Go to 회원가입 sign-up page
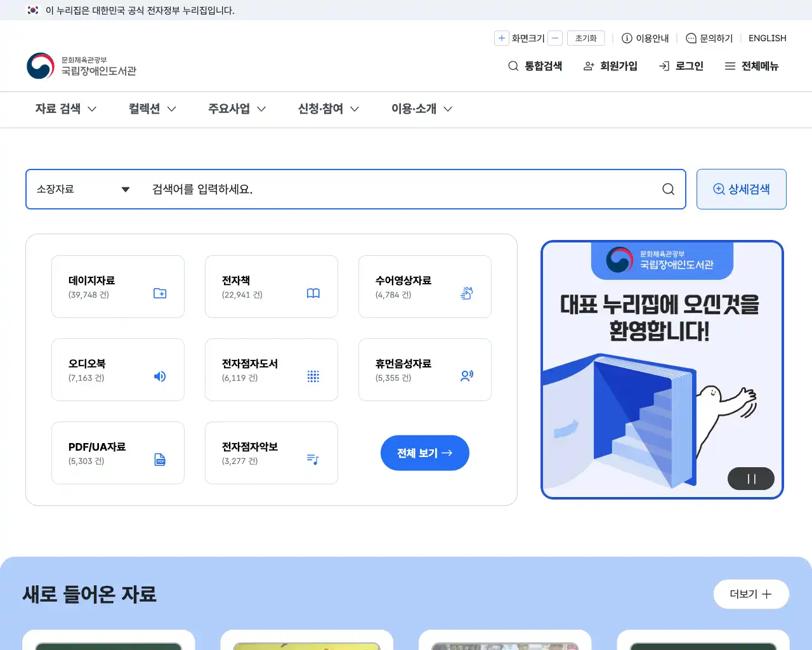 610,66
